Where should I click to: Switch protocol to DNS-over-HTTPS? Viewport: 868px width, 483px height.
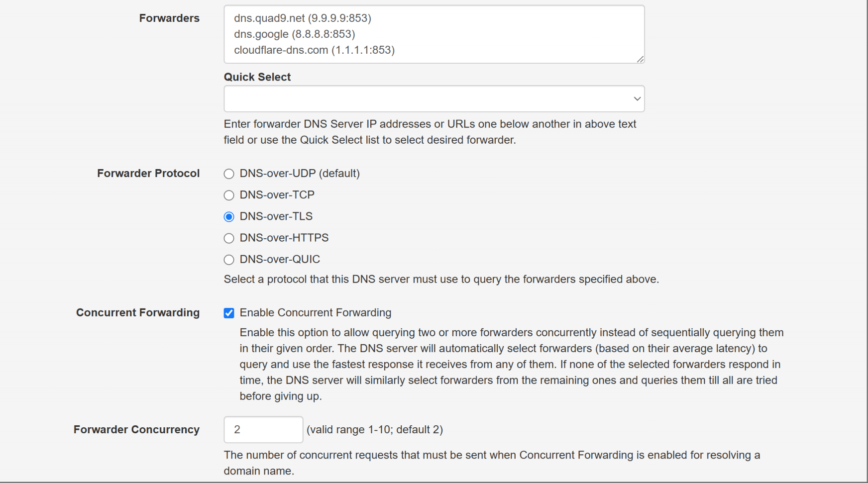(229, 238)
